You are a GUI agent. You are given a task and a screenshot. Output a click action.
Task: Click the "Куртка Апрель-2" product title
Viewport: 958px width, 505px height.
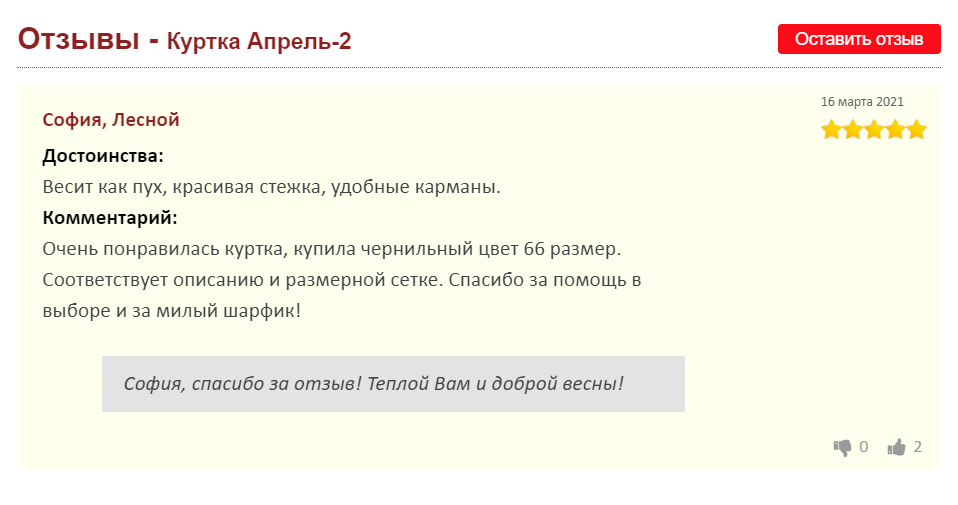(x=259, y=42)
